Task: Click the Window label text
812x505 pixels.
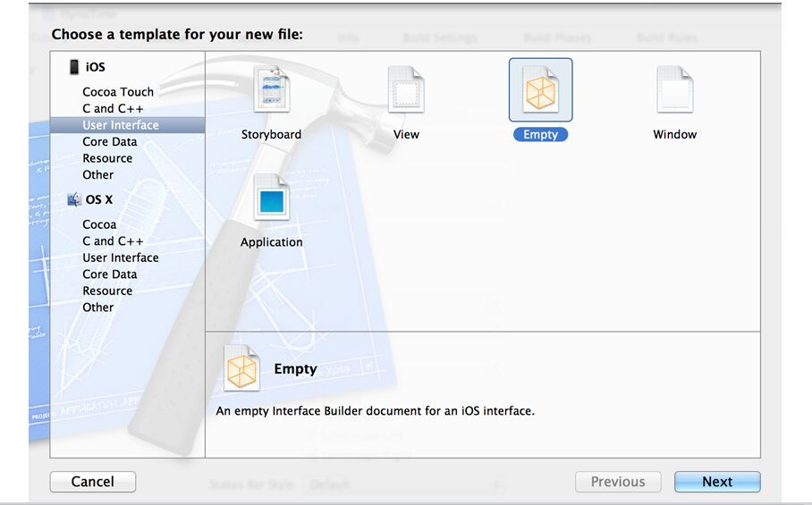Action: click(x=675, y=134)
